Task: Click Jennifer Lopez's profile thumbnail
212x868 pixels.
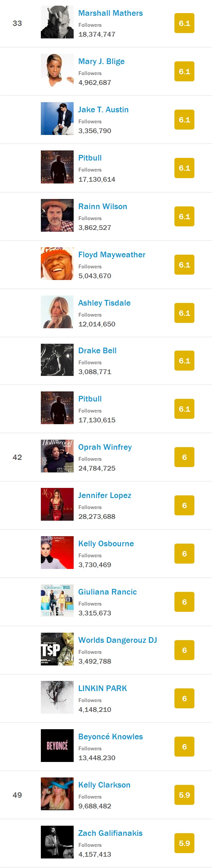Action: pos(57,504)
